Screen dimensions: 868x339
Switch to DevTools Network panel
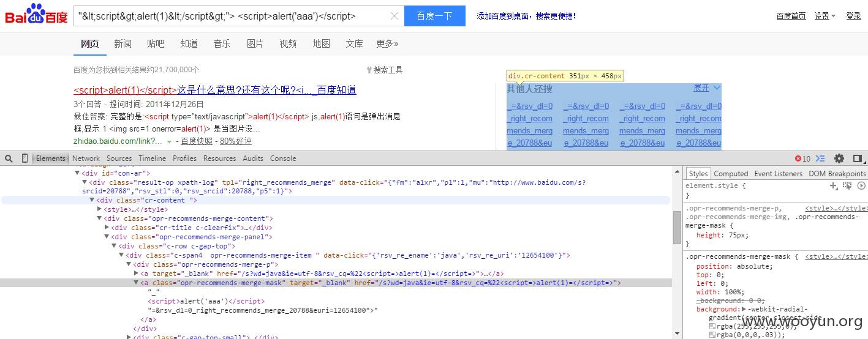[x=86, y=158]
